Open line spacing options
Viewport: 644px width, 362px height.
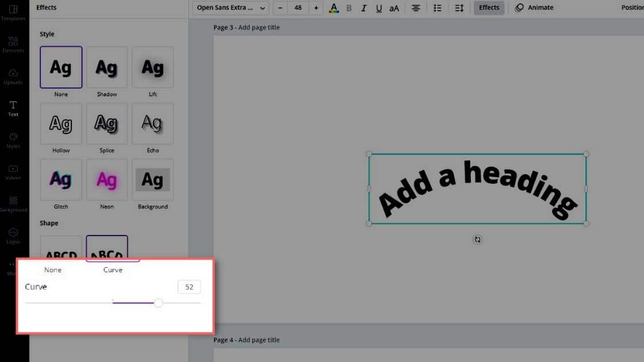coord(459,8)
